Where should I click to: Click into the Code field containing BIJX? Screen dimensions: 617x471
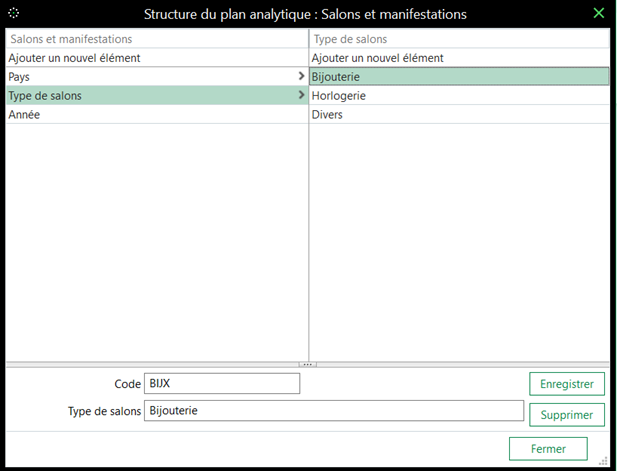(x=221, y=383)
